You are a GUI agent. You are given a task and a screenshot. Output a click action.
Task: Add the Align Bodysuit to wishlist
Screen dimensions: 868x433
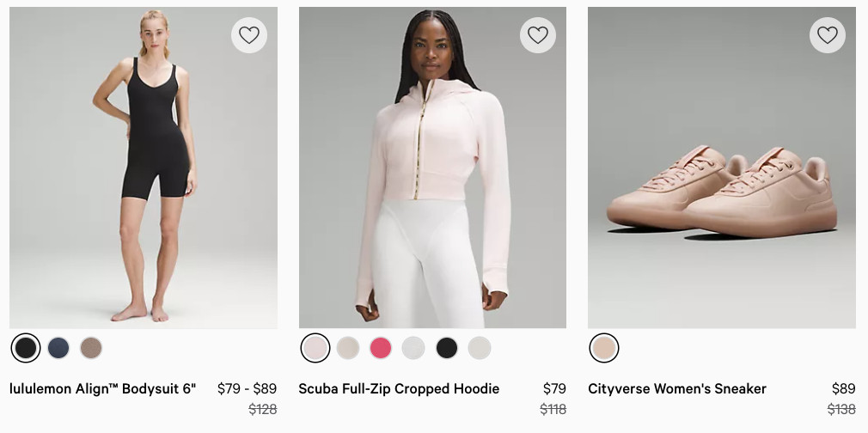(249, 35)
